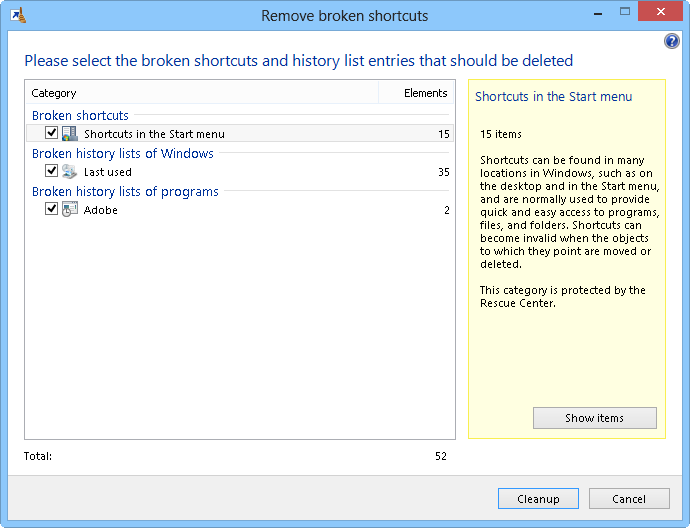Toggle the Last used checkbox

(51, 171)
